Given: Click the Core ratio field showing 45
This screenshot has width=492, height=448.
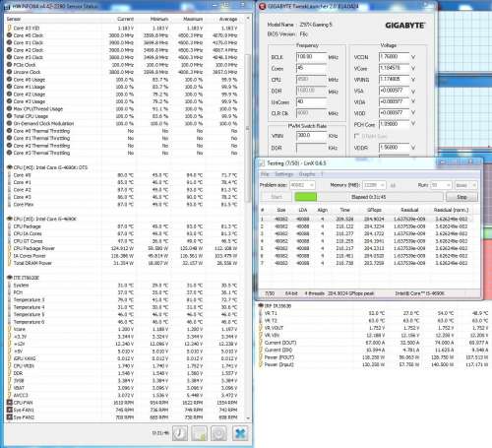Looking at the screenshot, I should (311, 68).
